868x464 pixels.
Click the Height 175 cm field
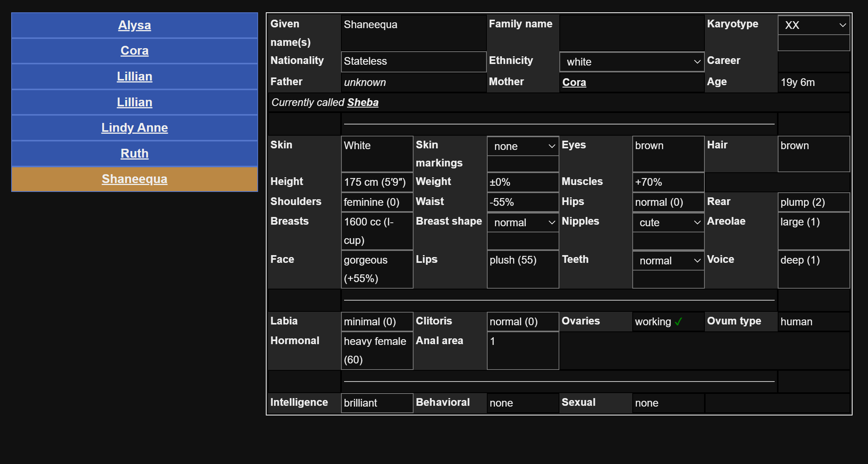[377, 182]
